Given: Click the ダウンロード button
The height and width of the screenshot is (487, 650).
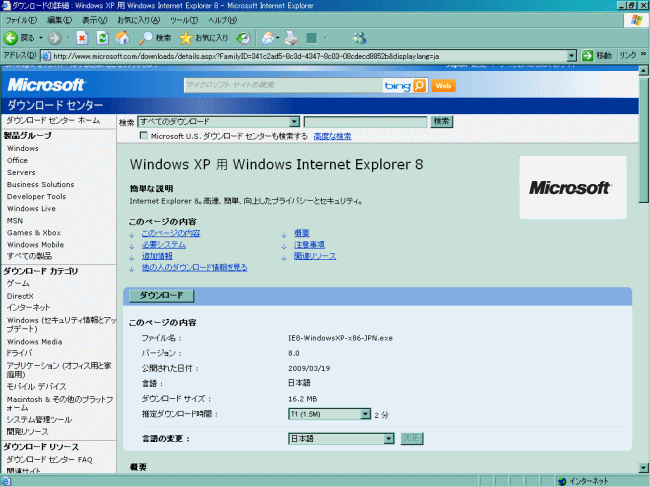Looking at the screenshot, I should click(x=161, y=296).
